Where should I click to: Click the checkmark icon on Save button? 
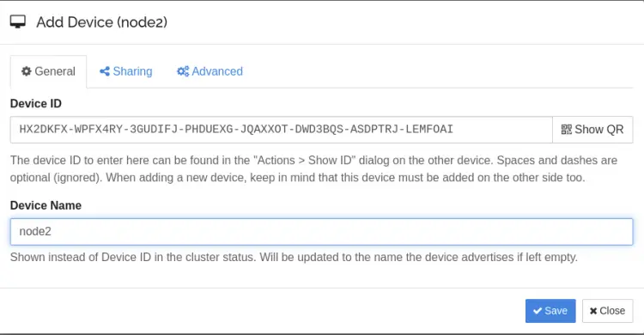(x=538, y=311)
